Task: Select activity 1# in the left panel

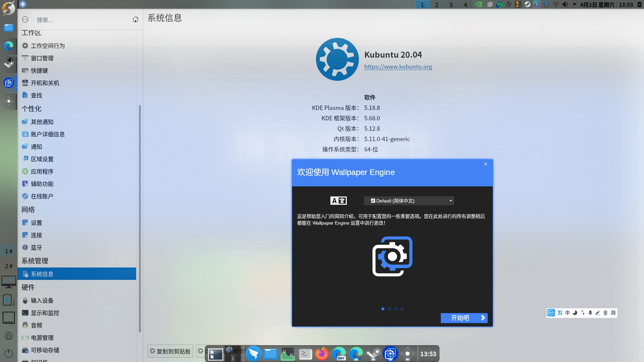Action: tap(9, 251)
